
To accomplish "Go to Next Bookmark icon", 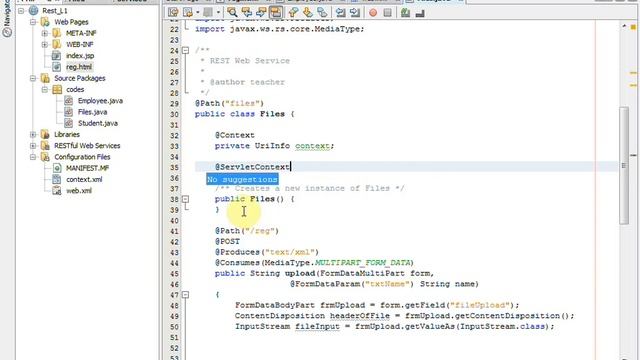I will [x=307, y=13].
